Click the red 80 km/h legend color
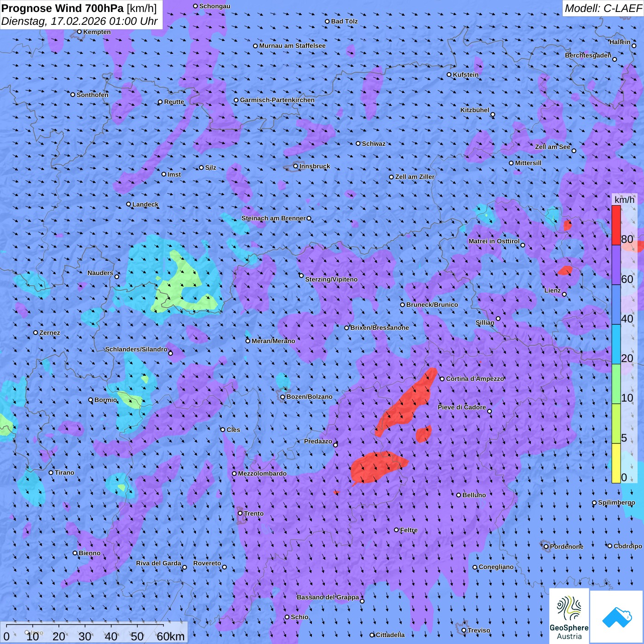The height and width of the screenshot is (644, 644). (x=616, y=225)
